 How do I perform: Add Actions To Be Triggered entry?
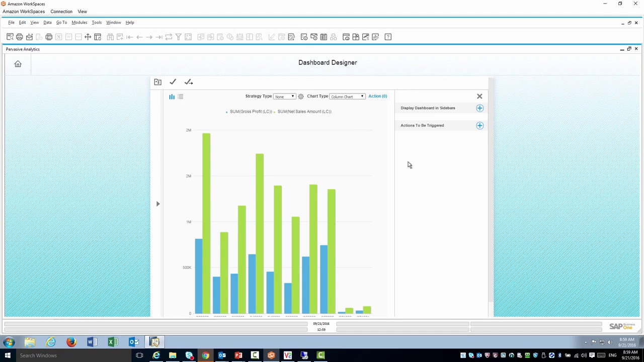[x=479, y=126]
